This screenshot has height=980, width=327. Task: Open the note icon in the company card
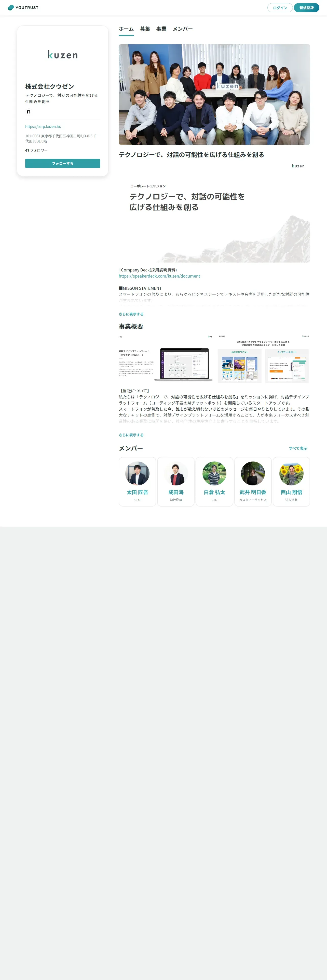(29, 112)
